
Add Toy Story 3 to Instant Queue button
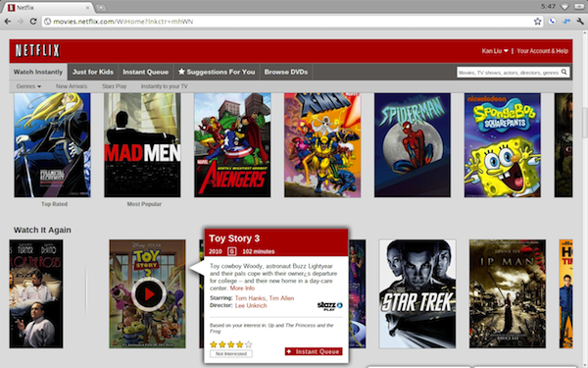(314, 351)
